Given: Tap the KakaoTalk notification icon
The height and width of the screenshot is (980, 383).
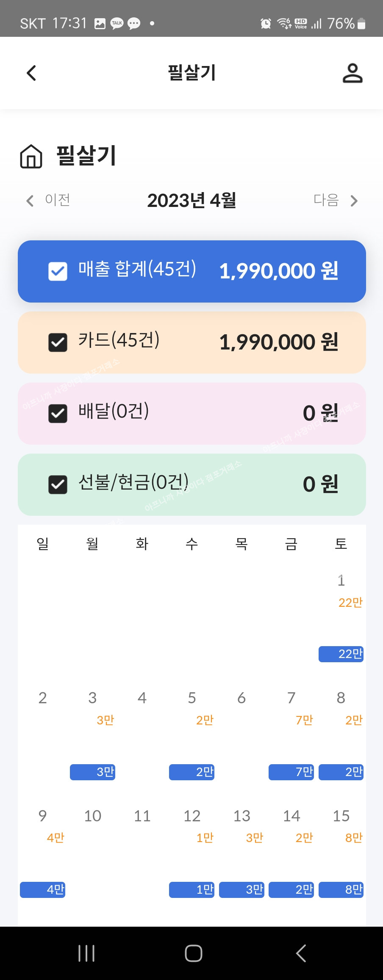Looking at the screenshot, I should (117, 24).
